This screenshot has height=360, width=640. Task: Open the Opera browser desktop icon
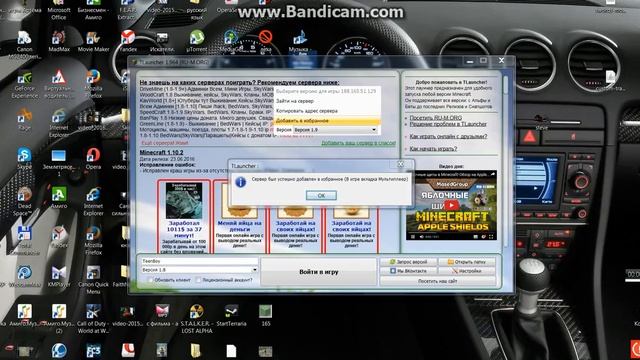click(x=93, y=159)
